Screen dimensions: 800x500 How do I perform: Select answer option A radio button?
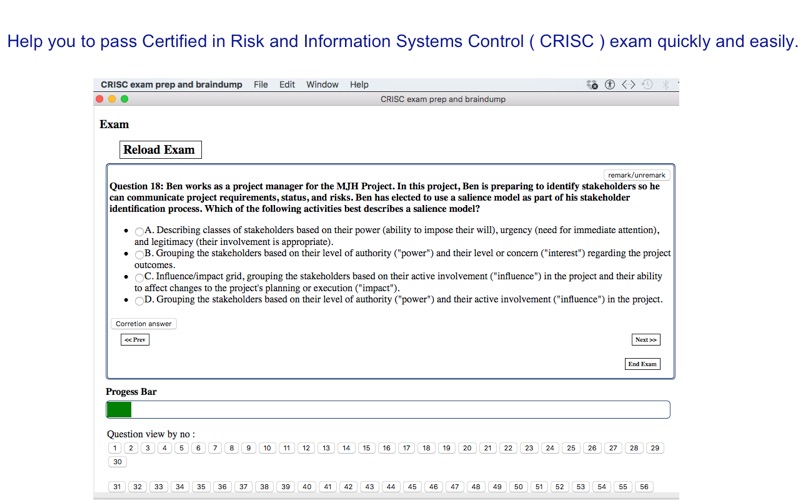coord(139,231)
